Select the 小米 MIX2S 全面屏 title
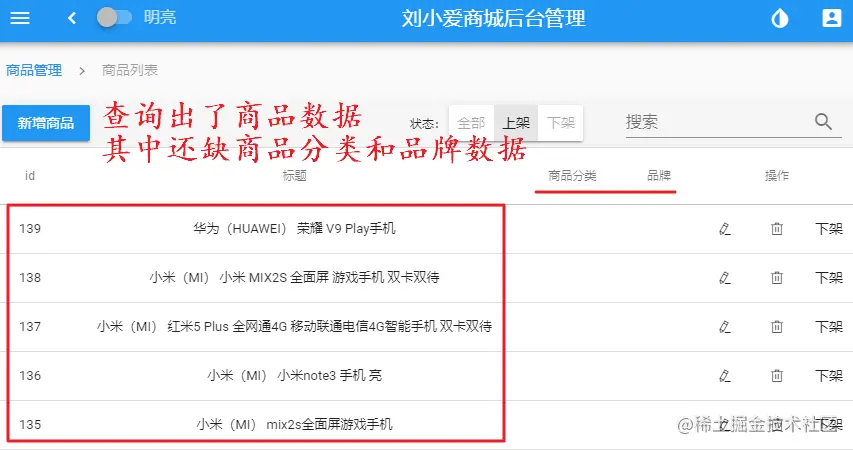 coord(294,278)
